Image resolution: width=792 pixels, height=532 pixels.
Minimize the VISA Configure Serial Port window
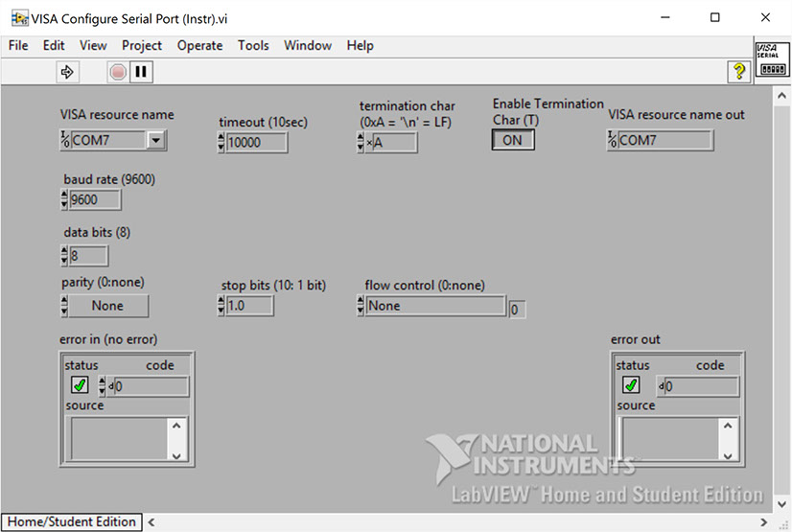point(665,17)
